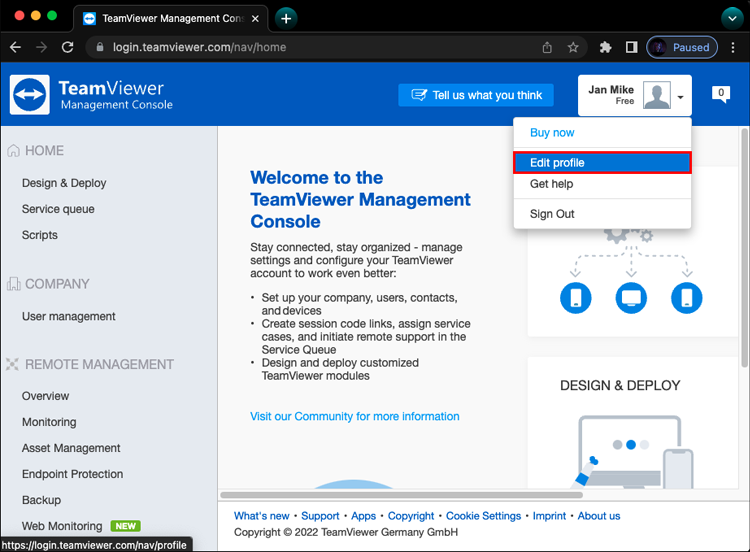The width and height of the screenshot is (750, 552).
Task: Reload the page with the refresh icon
Action: (68, 47)
